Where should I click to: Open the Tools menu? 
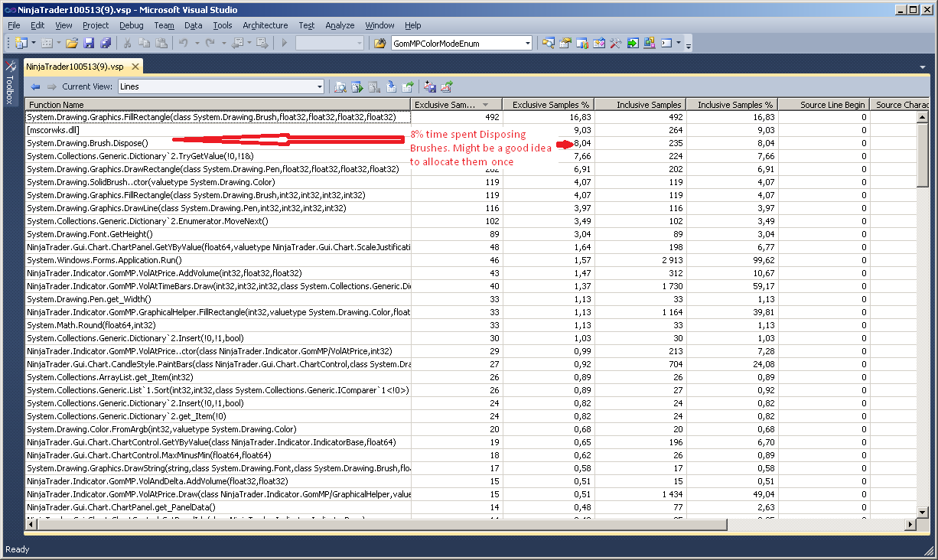pyautogui.click(x=223, y=25)
